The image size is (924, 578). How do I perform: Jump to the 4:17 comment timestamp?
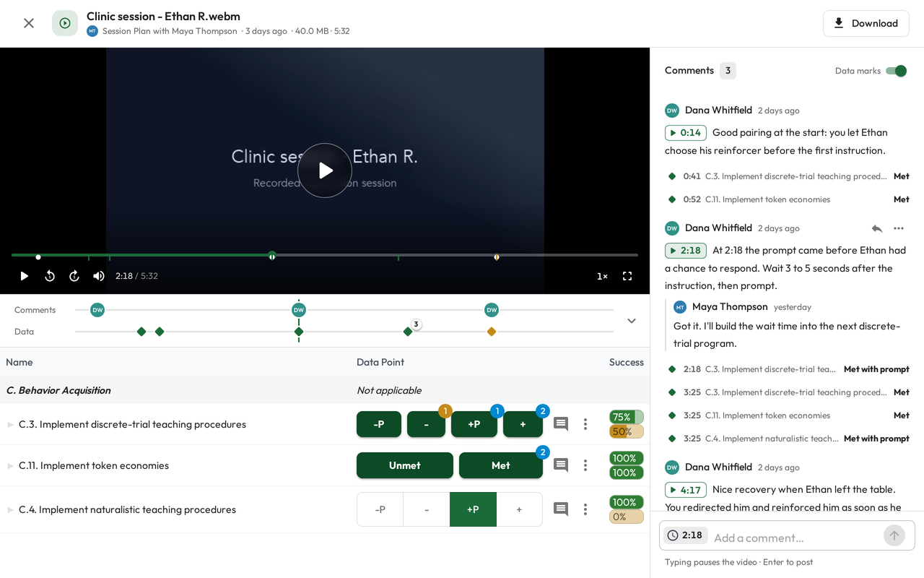pos(686,490)
